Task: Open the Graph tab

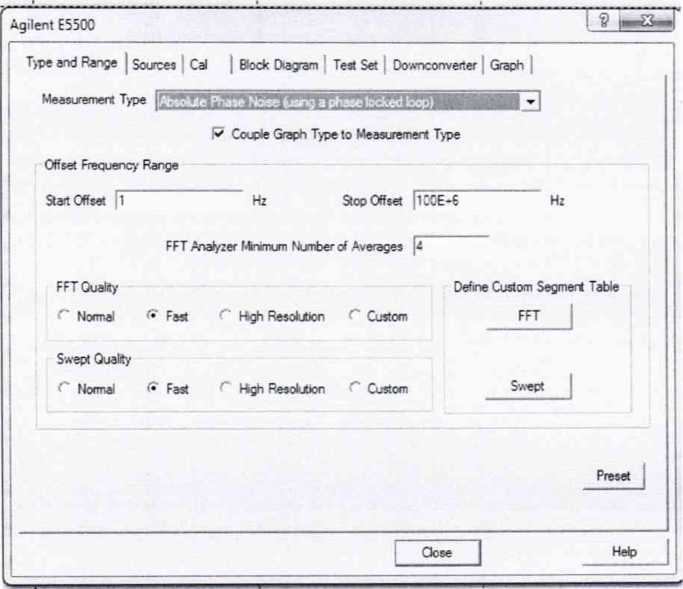Action: coord(507,65)
